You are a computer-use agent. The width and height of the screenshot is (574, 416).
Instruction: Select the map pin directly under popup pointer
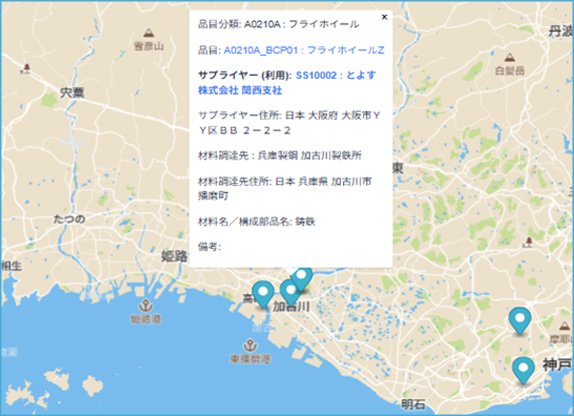pyautogui.click(x=302, y=278)
